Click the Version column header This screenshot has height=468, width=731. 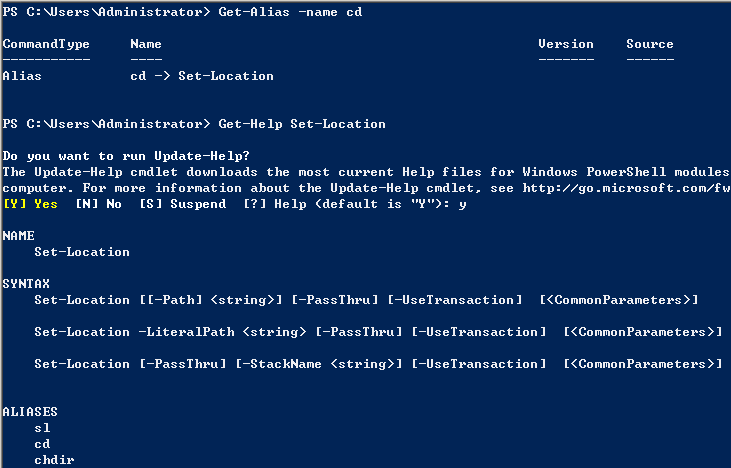tap(565, 44)
